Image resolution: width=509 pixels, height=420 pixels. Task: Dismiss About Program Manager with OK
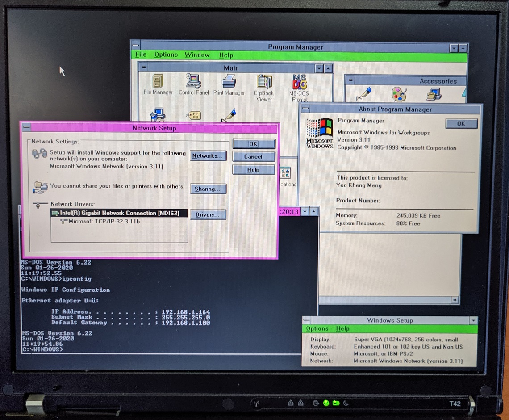tap(461, 124)
